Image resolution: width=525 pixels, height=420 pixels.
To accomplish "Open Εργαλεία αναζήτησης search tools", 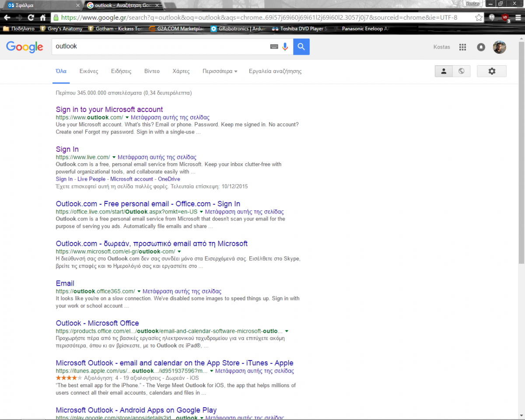I will 275,71.
